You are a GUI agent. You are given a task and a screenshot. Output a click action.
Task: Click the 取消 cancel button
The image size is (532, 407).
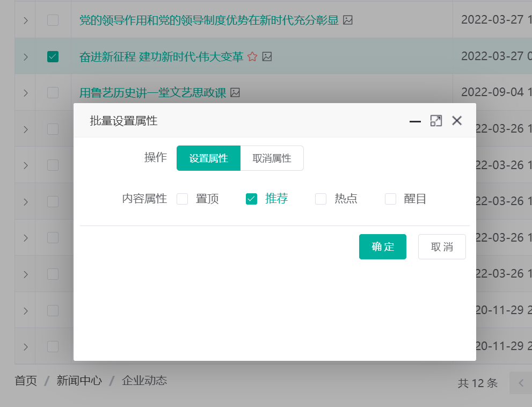[x=442, y=246]
